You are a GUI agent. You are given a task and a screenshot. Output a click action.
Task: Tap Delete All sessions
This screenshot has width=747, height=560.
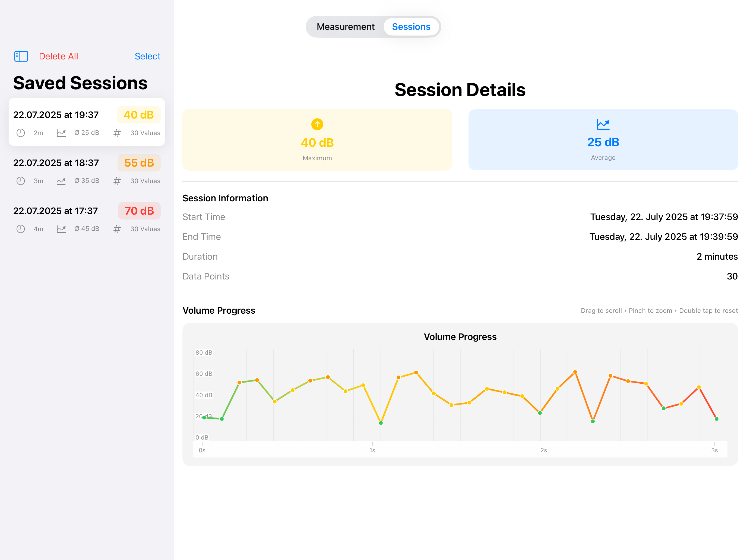(58, 56)
